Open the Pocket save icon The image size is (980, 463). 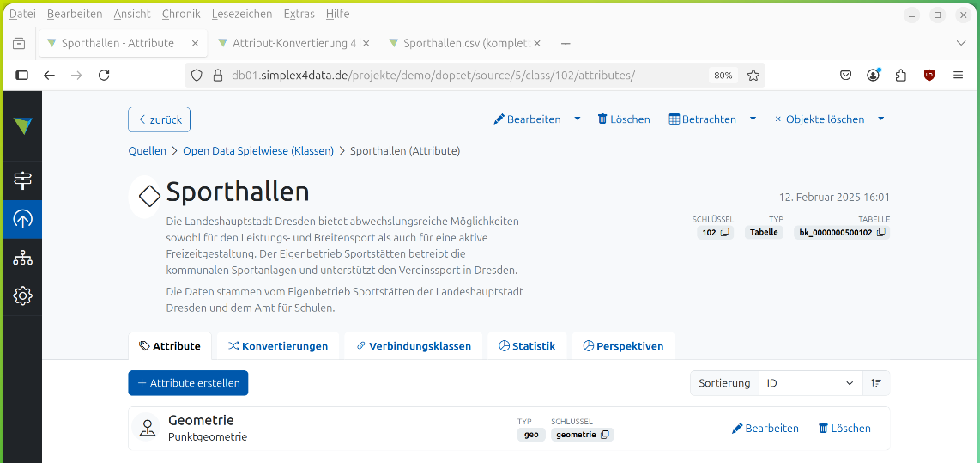click(x=845, y=75)
